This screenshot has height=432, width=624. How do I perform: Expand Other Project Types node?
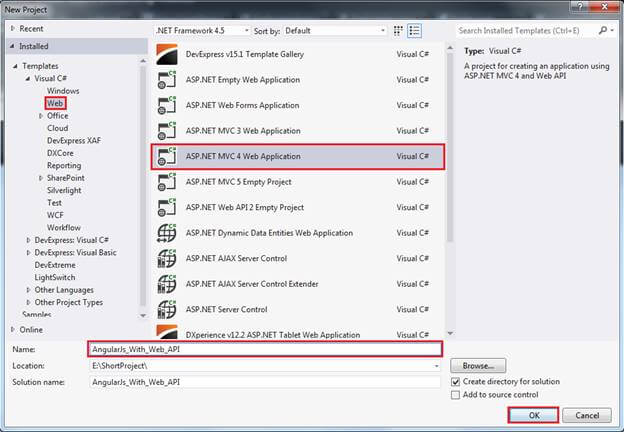pyautogui.click(x=28, y=302)
